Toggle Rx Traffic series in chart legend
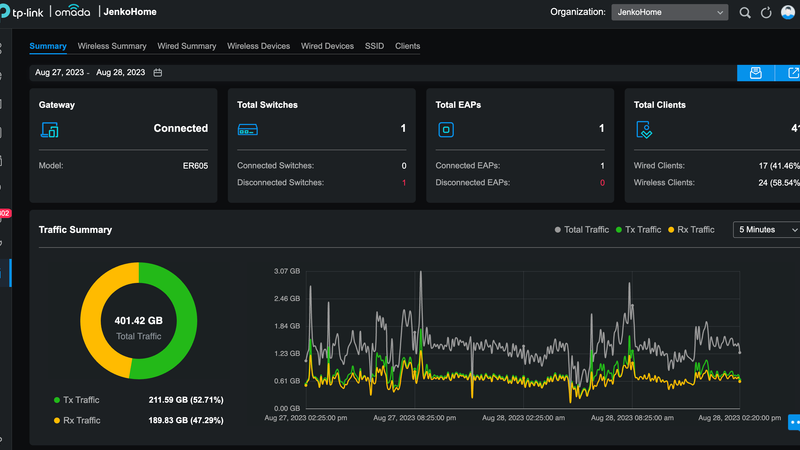This screenshot has height=450, width=800. tap(691, 230)
